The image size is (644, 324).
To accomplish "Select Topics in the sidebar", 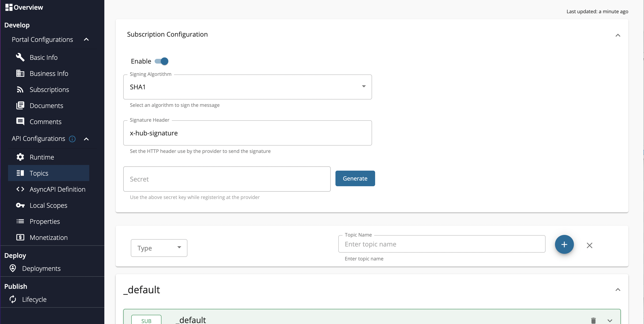I will [x=39, y=173].
